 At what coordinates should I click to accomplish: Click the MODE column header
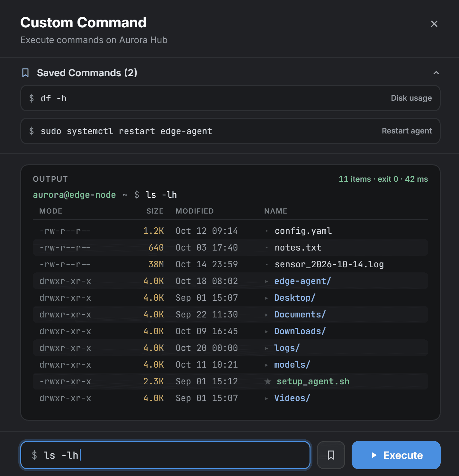tap(51, 211)
